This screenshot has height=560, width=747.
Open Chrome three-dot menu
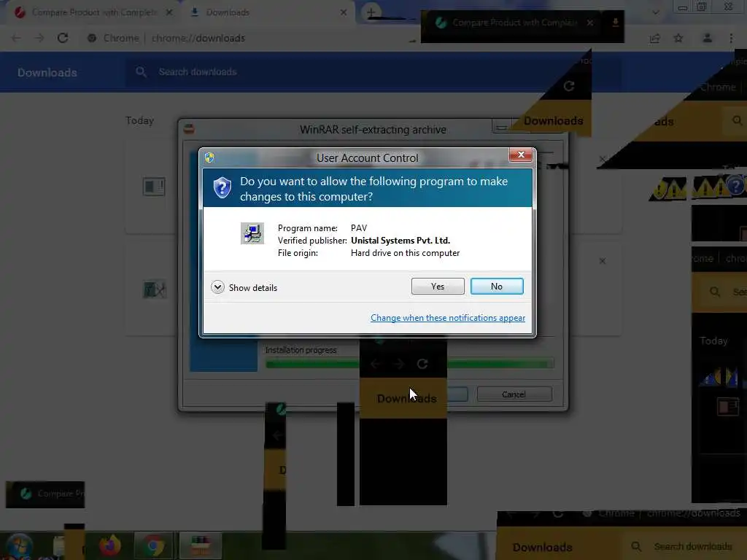tap(731, 38)
